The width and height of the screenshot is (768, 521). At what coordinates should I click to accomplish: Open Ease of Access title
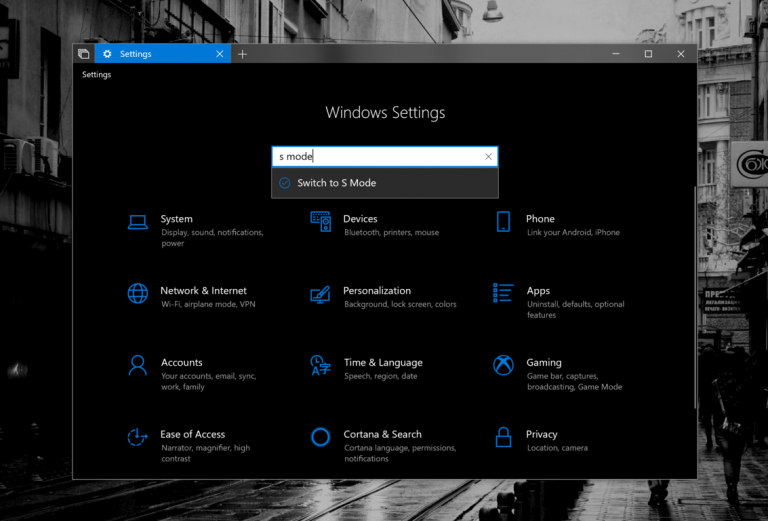point(192,434)
